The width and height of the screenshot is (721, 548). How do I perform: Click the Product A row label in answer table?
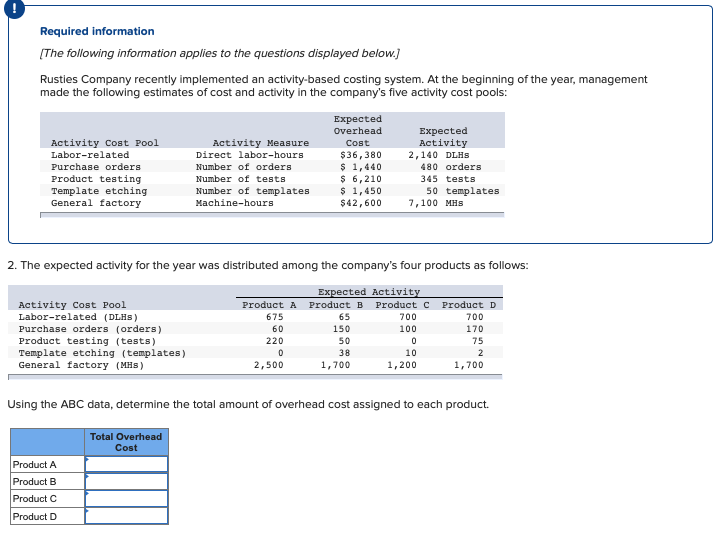(x=34, y=464)
